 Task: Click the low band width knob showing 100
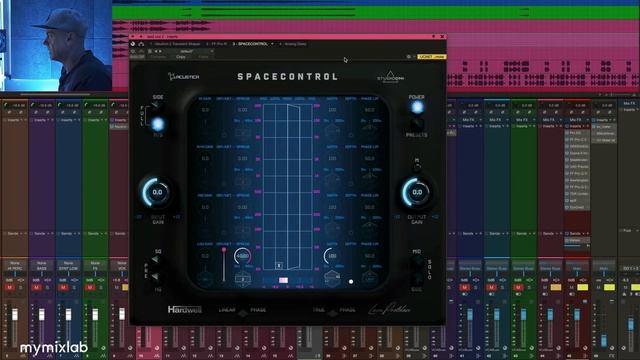pyautogui.click(x=332, y=256)
